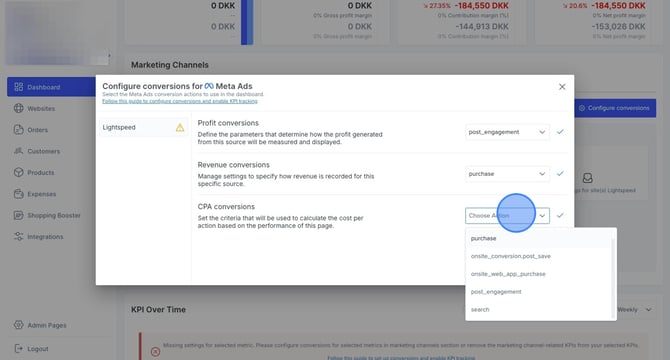Click the Orders icon in sidebar
The height and width of the screenshot is (360, 670).
[x=18, y=129]
